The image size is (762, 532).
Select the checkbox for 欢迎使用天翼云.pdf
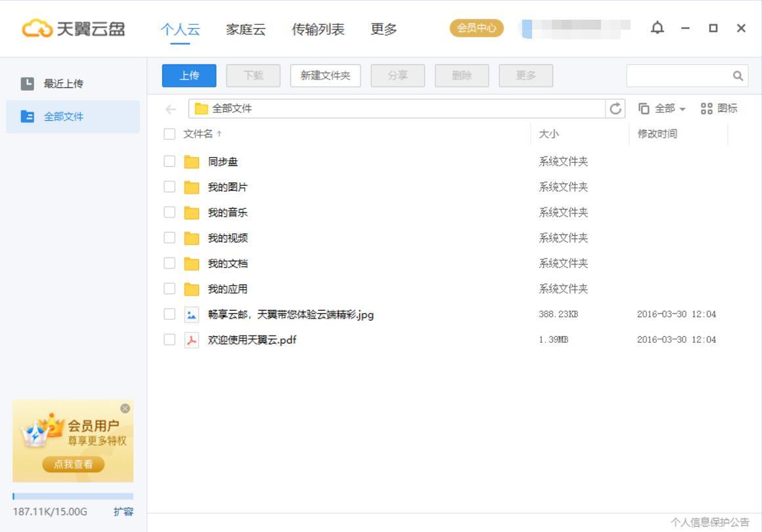pos(169,340)
